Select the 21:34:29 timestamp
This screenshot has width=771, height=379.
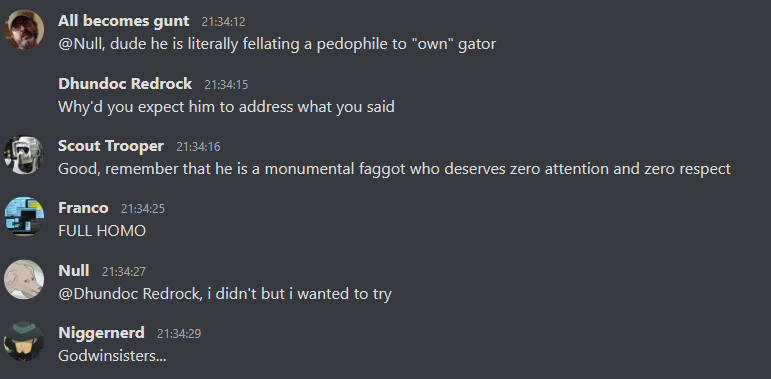pyautogui.click(x=179, y=334)
